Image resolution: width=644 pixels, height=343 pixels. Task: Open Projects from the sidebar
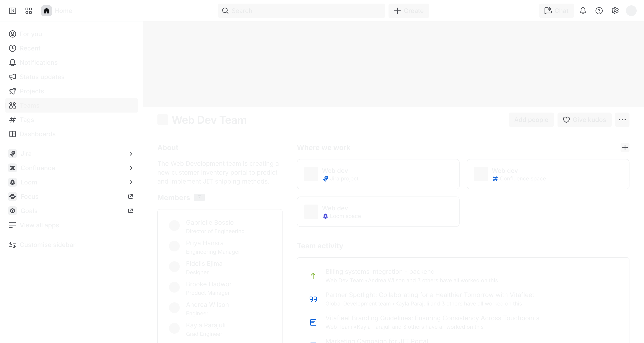tap(32, 91)
